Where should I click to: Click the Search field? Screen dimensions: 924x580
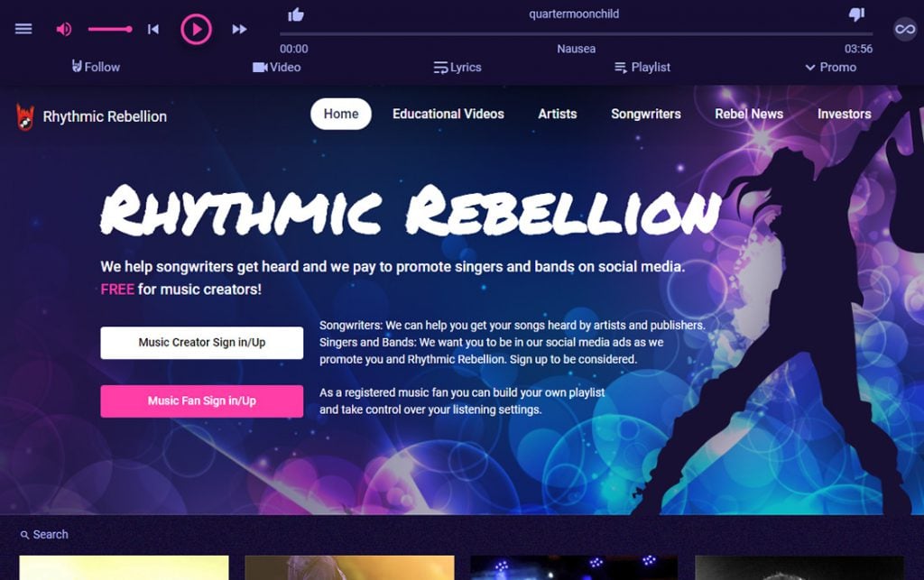click(45, 535)
